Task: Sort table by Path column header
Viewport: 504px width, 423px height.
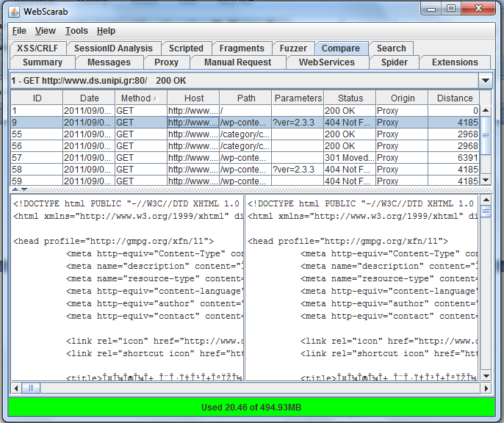Action: [246, 98]
